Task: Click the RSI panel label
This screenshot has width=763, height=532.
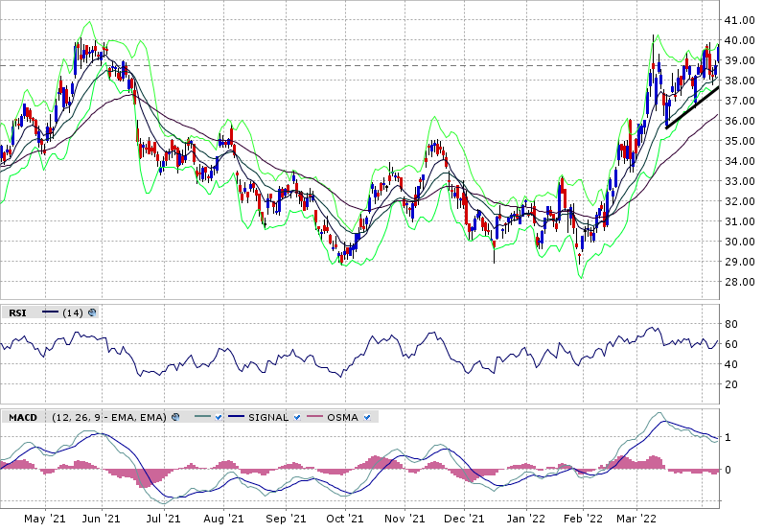Action: [x=17, y=312]
